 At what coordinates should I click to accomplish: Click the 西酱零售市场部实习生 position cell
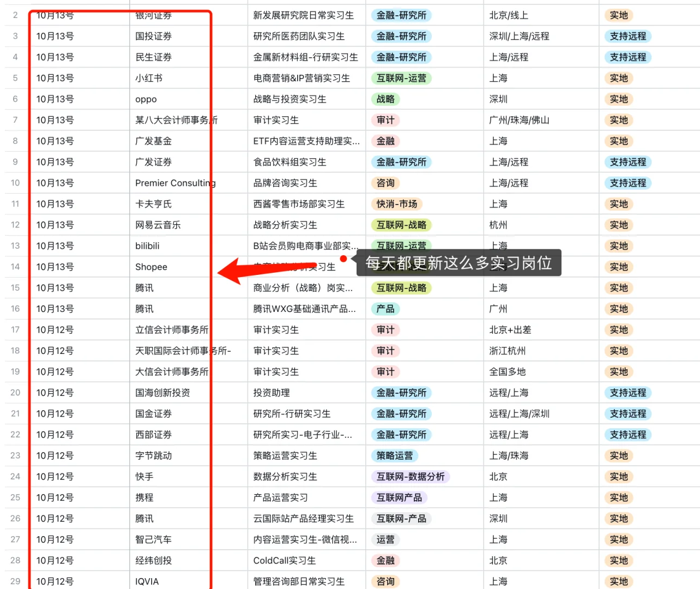(306, 205)
